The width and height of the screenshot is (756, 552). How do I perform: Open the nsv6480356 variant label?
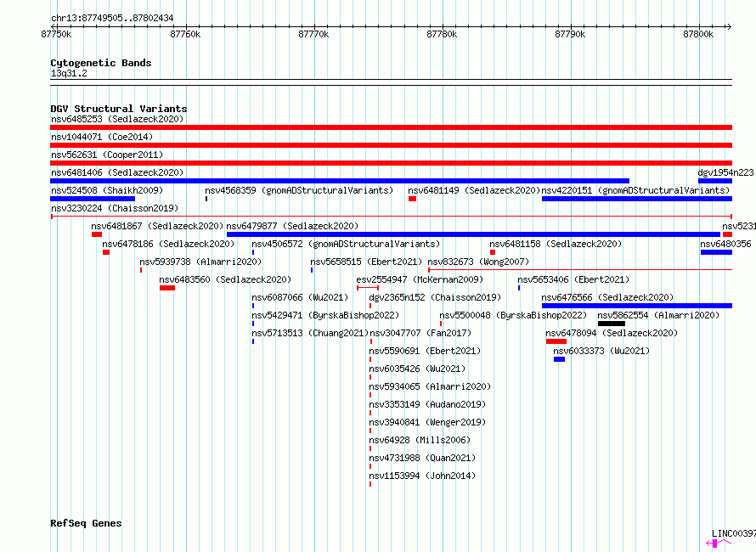pos(725,244)
